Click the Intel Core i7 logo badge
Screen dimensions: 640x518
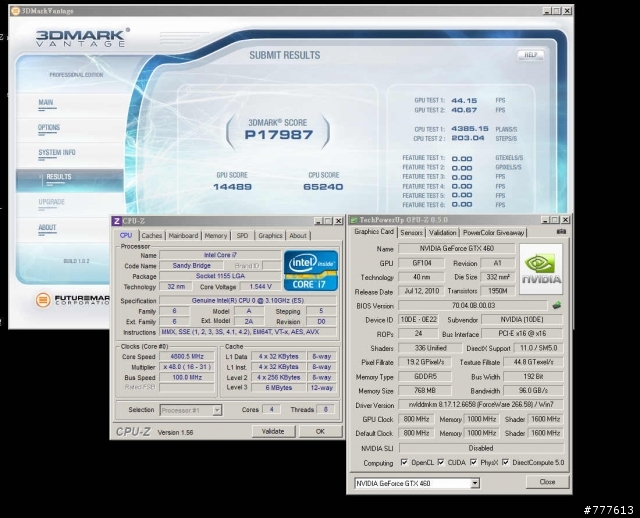coord(311,271)
